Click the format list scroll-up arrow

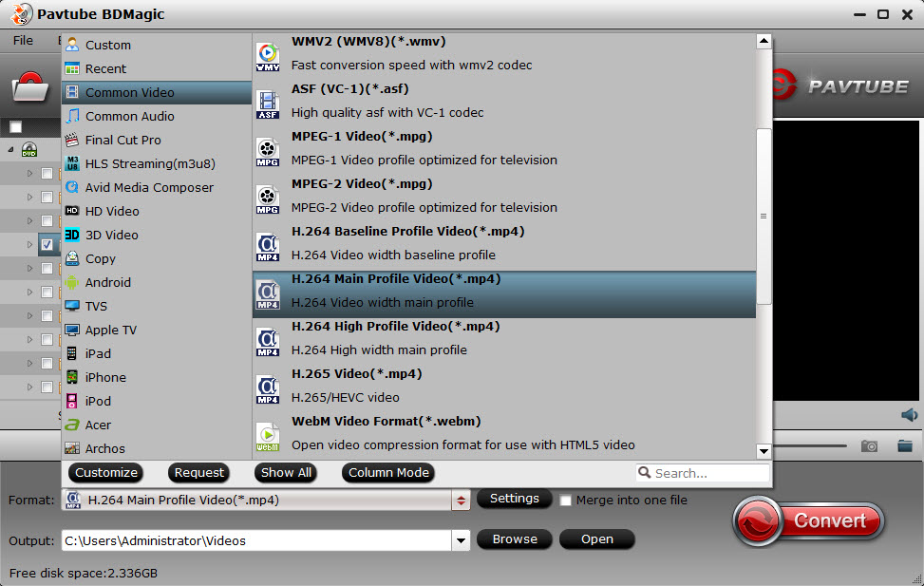click(764, 41)
